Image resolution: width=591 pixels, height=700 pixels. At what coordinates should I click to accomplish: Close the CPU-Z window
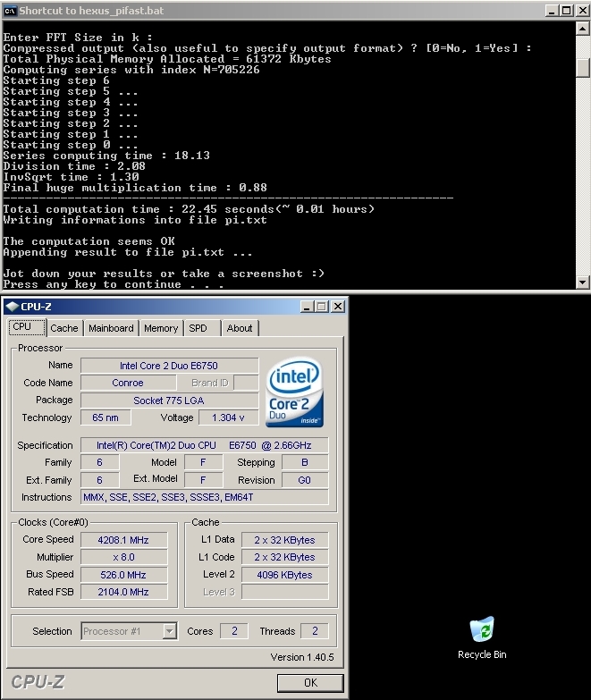338,307
